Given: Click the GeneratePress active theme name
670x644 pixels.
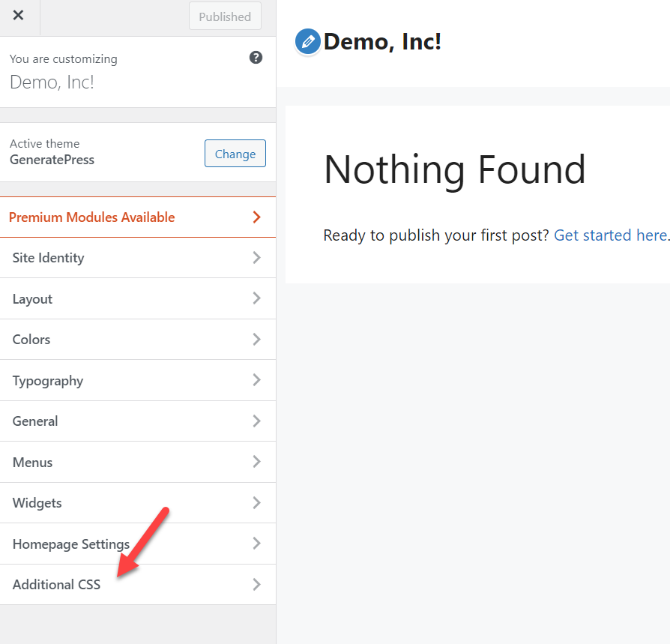Looking at the screenshot, I should [52, 160].
